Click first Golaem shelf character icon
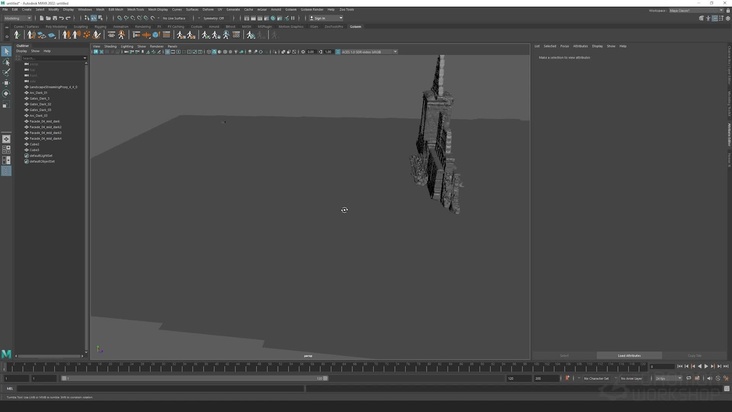The image size is (732, 412). tap(17, 35)
